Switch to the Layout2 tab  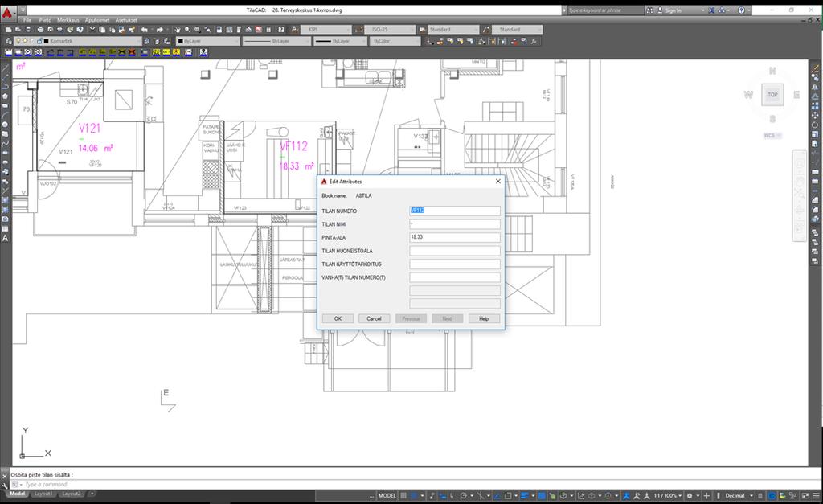tap(72, 494)
